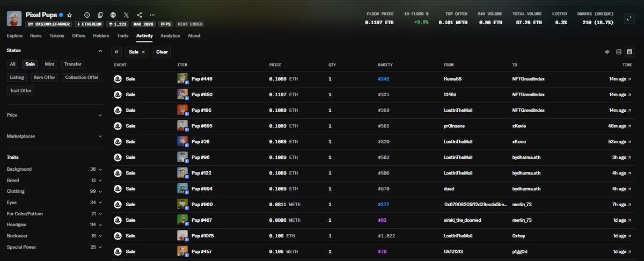
Task: Click the #242 rarity rank
Action: (x=383, y=79)
